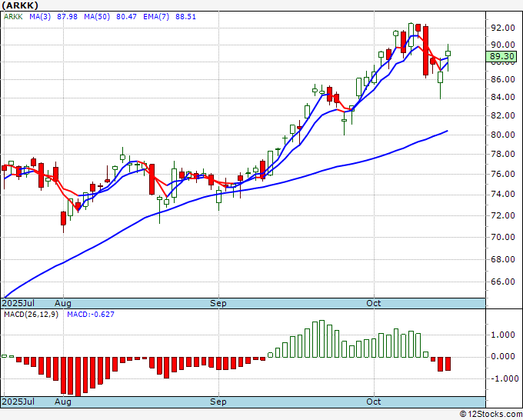This screenshot has height=420, width=523.
Task: Click the EMA(7) value 88.51
Action: [x=185, y=17]
